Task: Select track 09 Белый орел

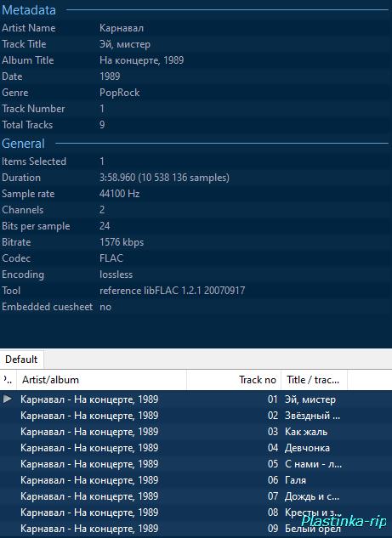Action: [196, 529]
